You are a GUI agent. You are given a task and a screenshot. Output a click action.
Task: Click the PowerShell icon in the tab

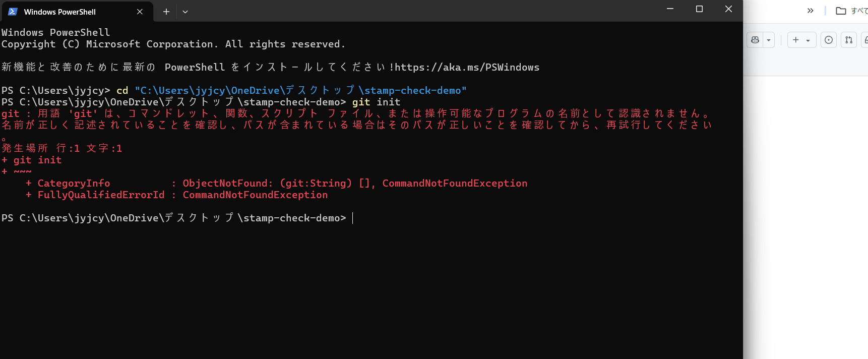click(13, 12)
